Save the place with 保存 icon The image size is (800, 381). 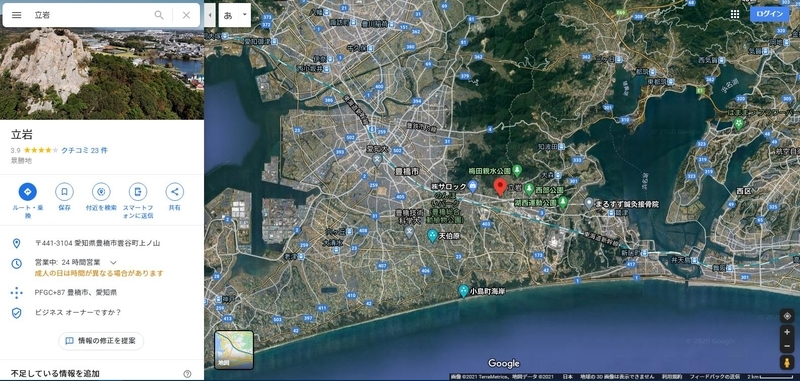pyautogui.click(x=64, y=192)
